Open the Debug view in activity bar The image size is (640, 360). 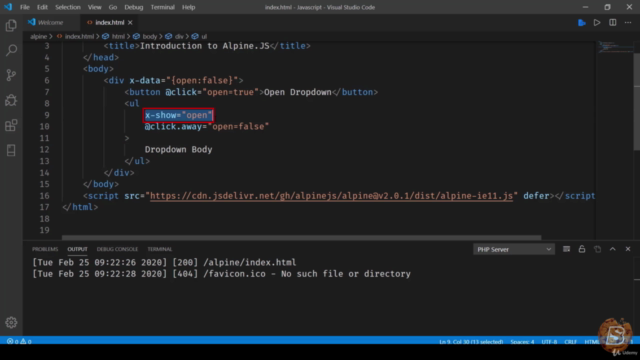(x=11, y=100)
